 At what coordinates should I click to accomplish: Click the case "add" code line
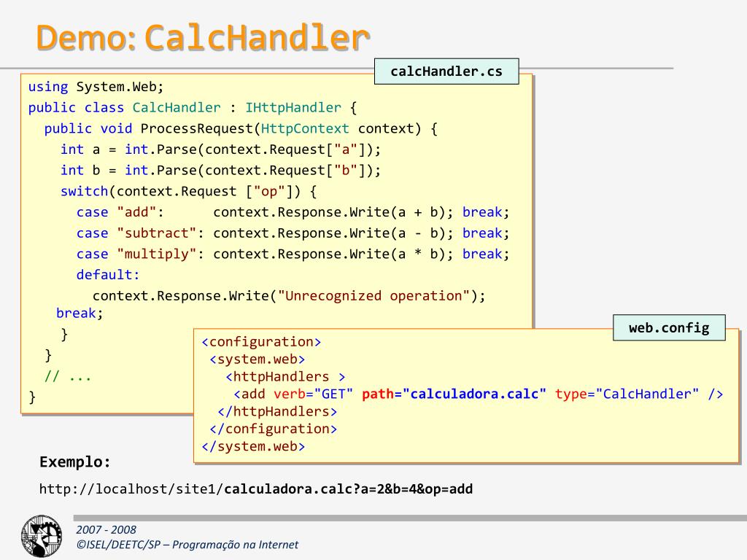click(x=293, y=212)
